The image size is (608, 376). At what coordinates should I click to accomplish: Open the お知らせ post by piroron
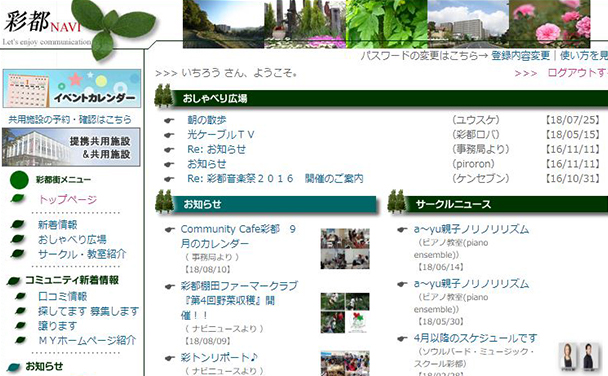(207, 164)
